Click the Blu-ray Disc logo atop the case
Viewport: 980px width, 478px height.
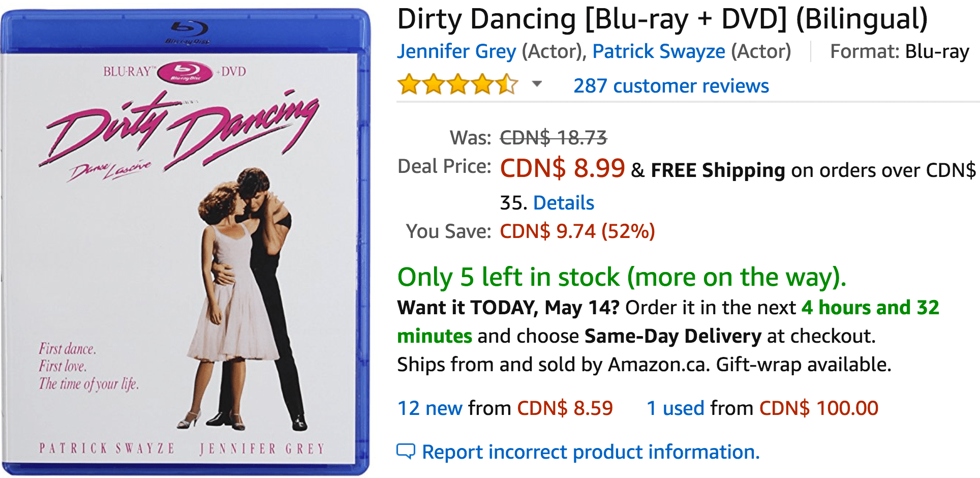[x=188, y=31]
